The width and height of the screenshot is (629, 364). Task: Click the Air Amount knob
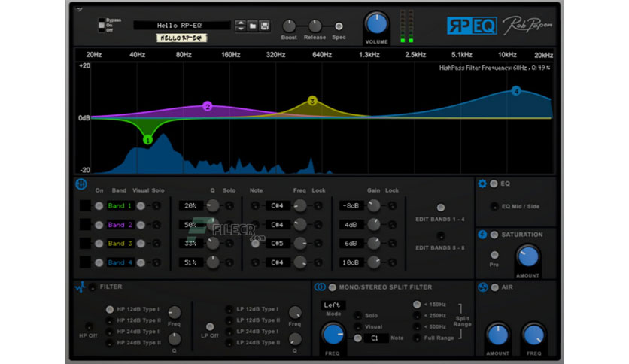tap(498, 335)
